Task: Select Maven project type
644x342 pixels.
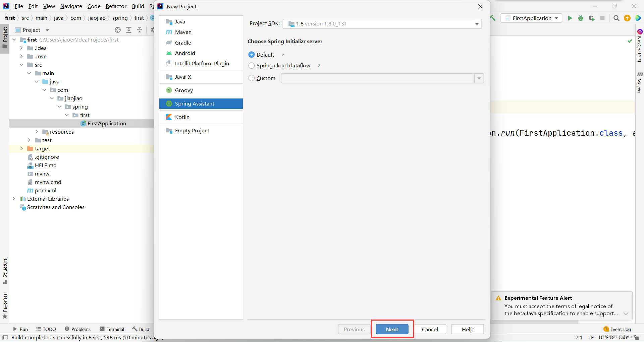Action: click(x=201, y=32)
